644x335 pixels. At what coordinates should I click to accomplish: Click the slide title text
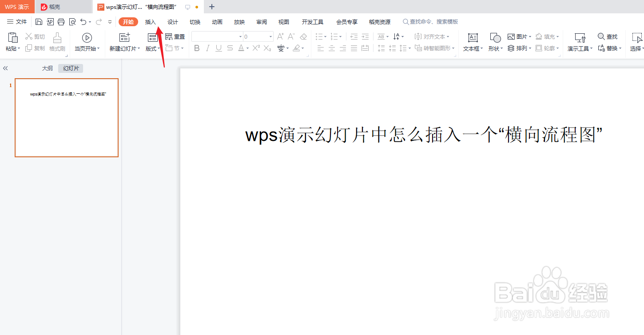[x=424, y=135]
